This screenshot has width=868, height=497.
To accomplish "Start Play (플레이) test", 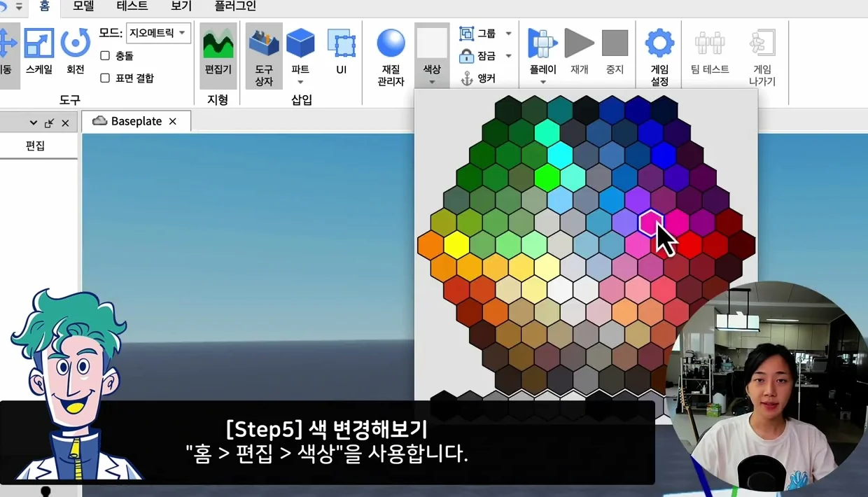I will (x=542, y=43).
